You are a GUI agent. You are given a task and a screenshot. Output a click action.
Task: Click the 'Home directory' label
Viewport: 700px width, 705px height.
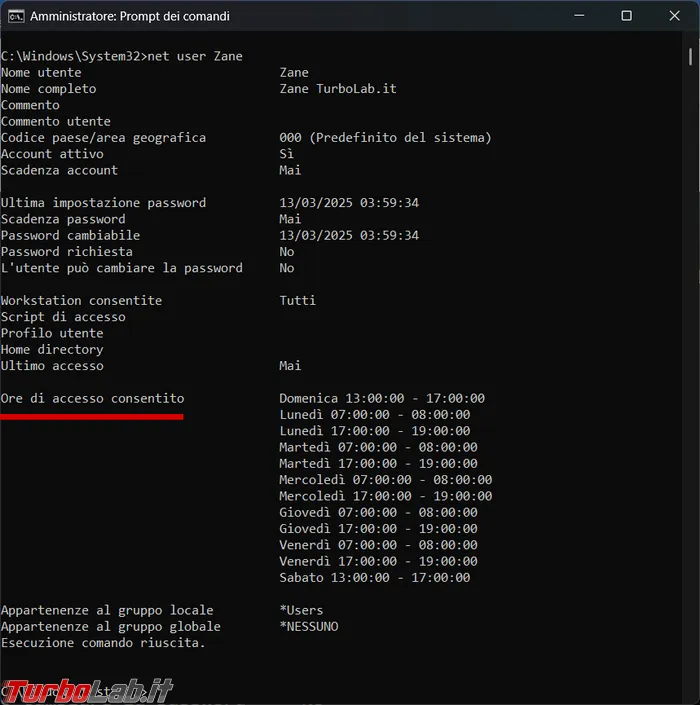[52, 349]
